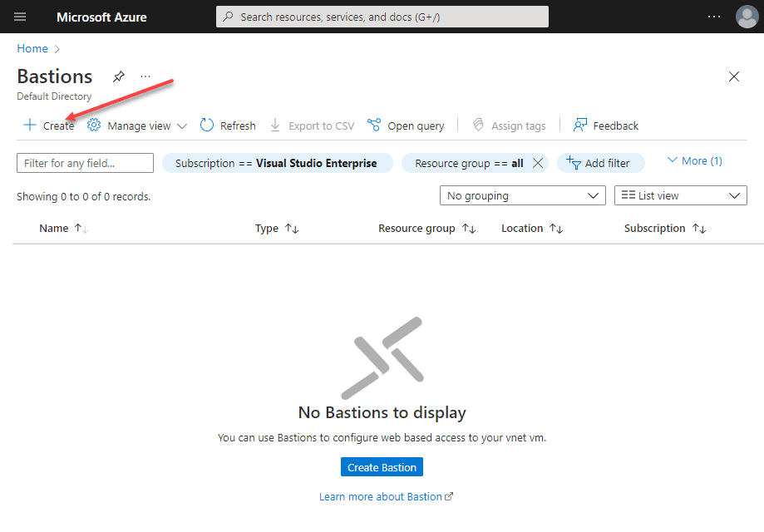Click Add filter

click(600, 163)
